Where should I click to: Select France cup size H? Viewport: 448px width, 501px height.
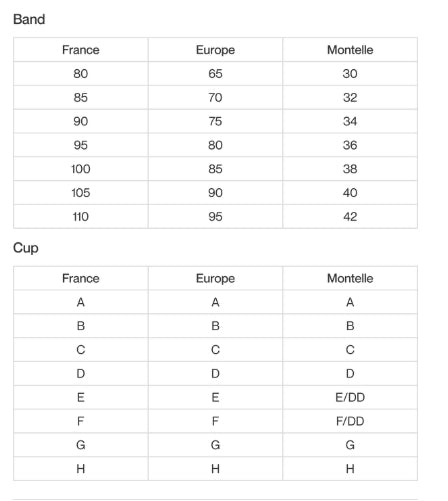coord(81,469)
